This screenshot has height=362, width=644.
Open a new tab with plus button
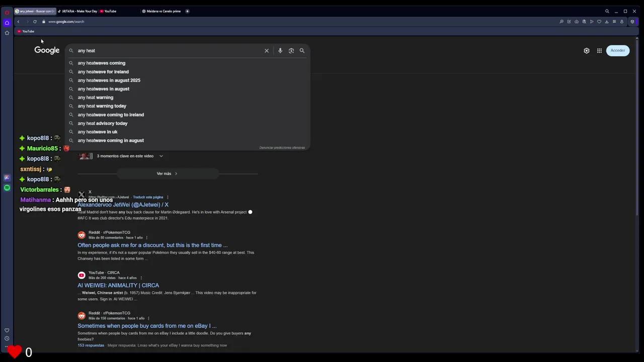pos(188,11)
